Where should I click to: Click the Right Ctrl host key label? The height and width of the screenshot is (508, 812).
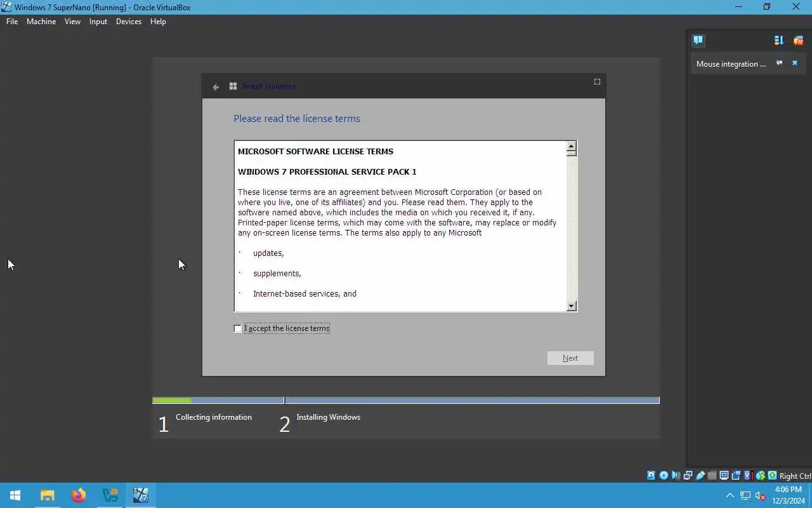pyautogui.click(x=795, y=476)
